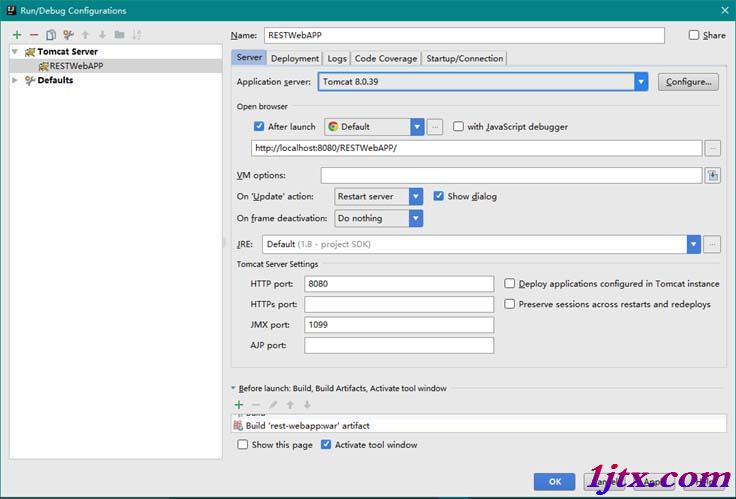Screen dimensions: 736x499
Task: Expand the VM options editor icon
Action: pos(713,176)
